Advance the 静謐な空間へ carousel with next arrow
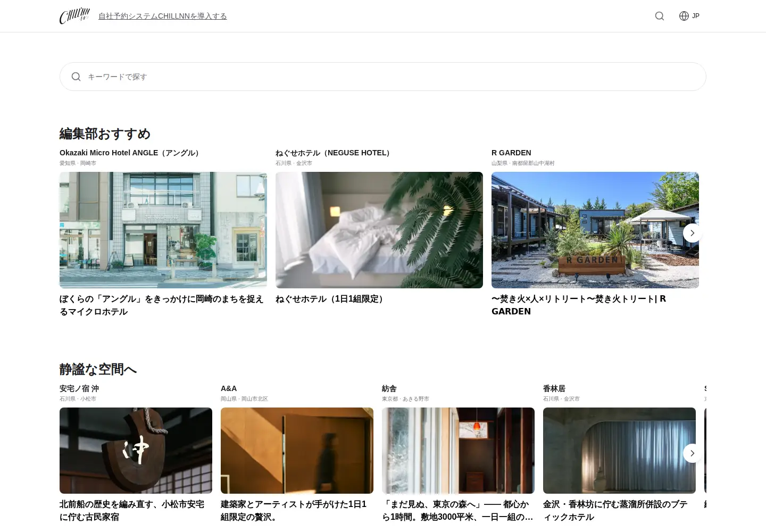 coord(692,453)
